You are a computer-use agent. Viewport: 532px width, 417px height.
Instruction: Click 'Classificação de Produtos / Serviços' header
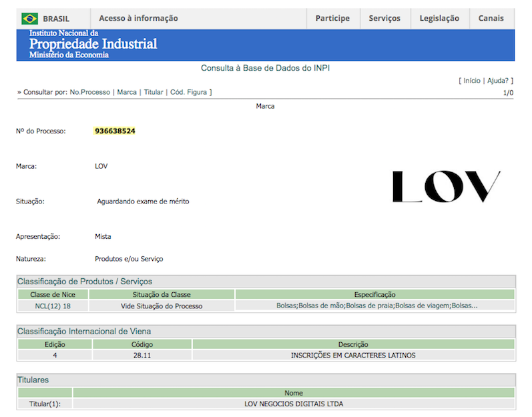pyautogui.click(x=85, y=282)
